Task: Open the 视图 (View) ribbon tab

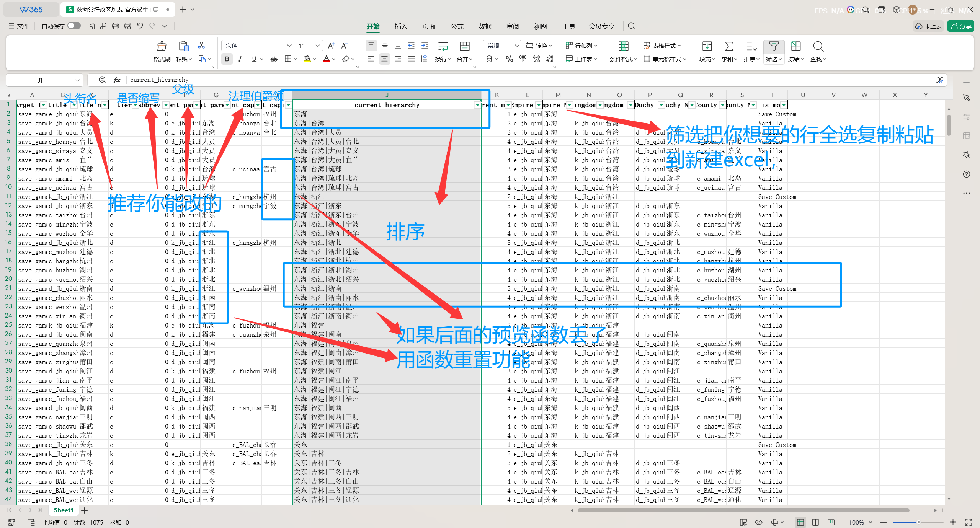Action: click(x=541, y=26)
